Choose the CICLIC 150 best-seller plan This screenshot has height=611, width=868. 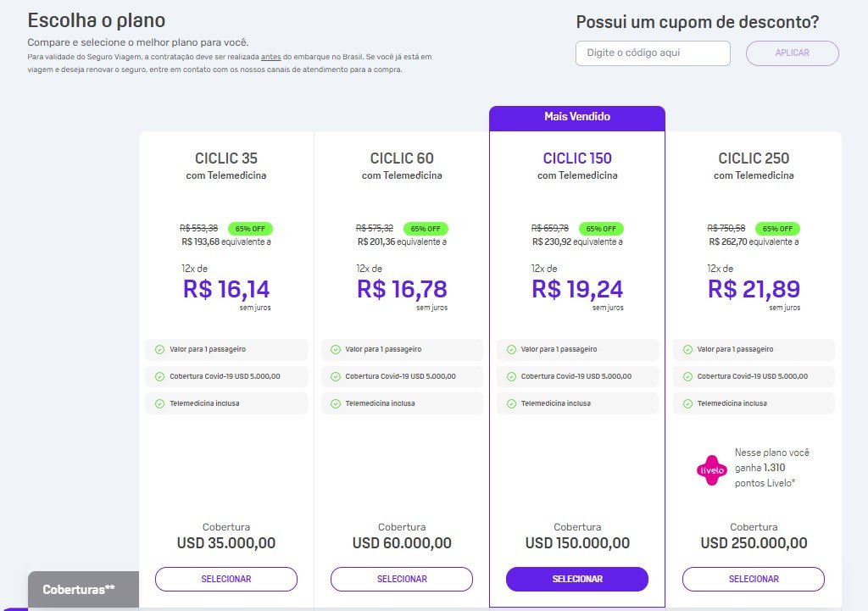pos(576,579)
